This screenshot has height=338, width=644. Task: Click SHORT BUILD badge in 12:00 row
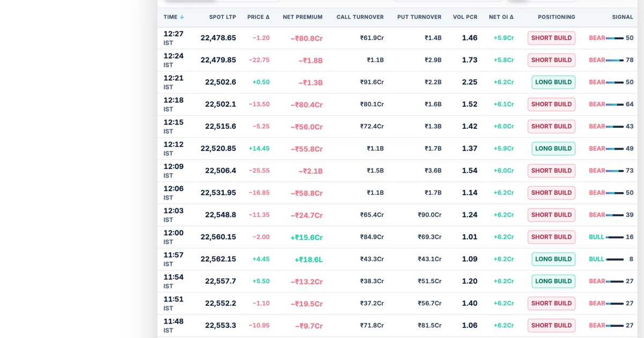coord(551,237)
